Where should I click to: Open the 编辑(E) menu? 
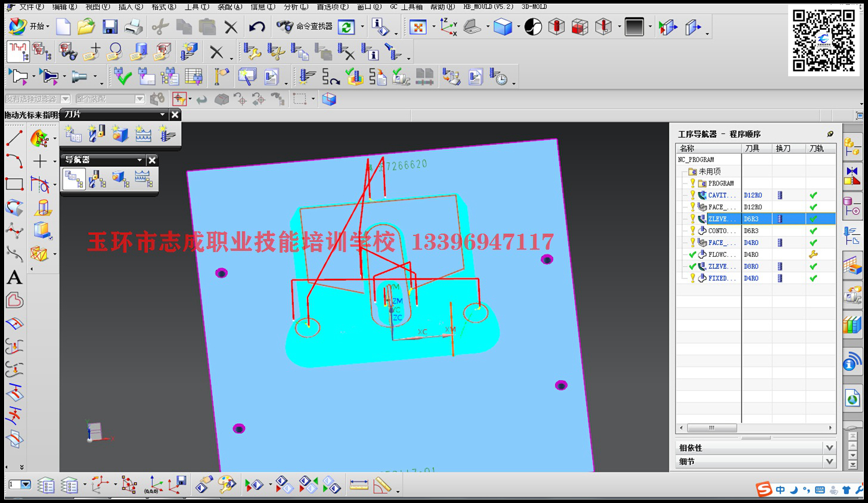tap(64, 7)
